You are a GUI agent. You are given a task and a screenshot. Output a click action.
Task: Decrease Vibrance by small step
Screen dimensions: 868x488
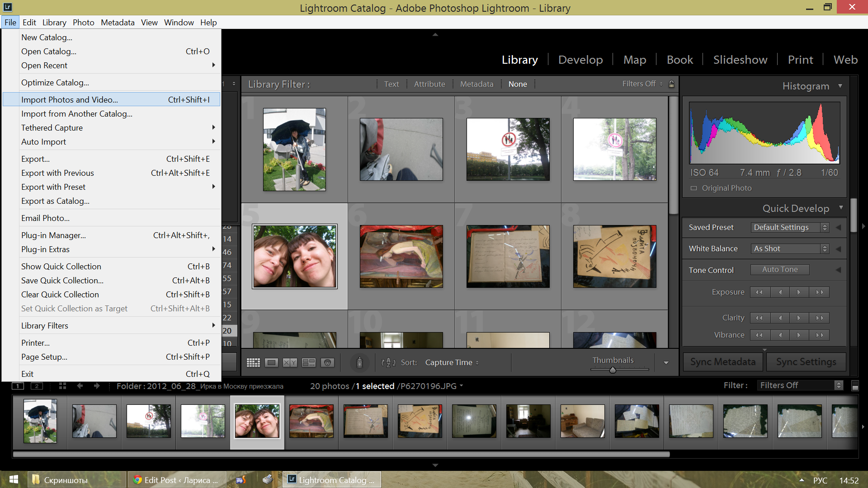pyautogui.click(x=780, y=335)
